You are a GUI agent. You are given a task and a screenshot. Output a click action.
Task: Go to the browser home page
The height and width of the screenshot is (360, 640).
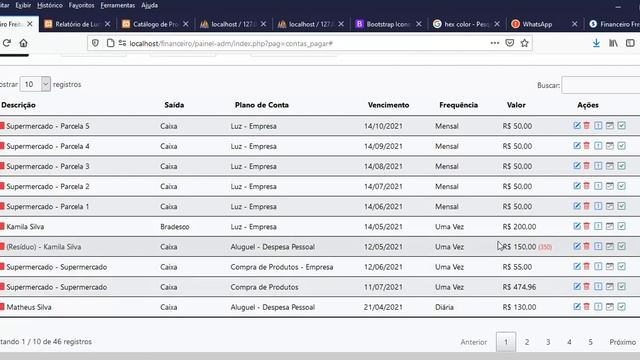point(23,43)
